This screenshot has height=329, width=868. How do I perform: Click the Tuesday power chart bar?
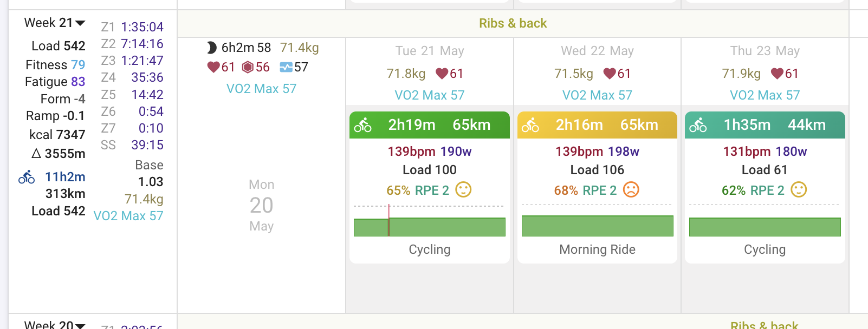(430, 227)
